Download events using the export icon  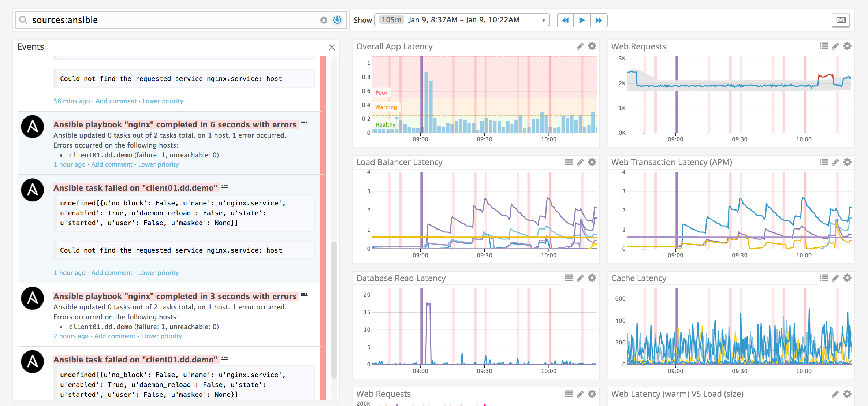click(336, 20)
